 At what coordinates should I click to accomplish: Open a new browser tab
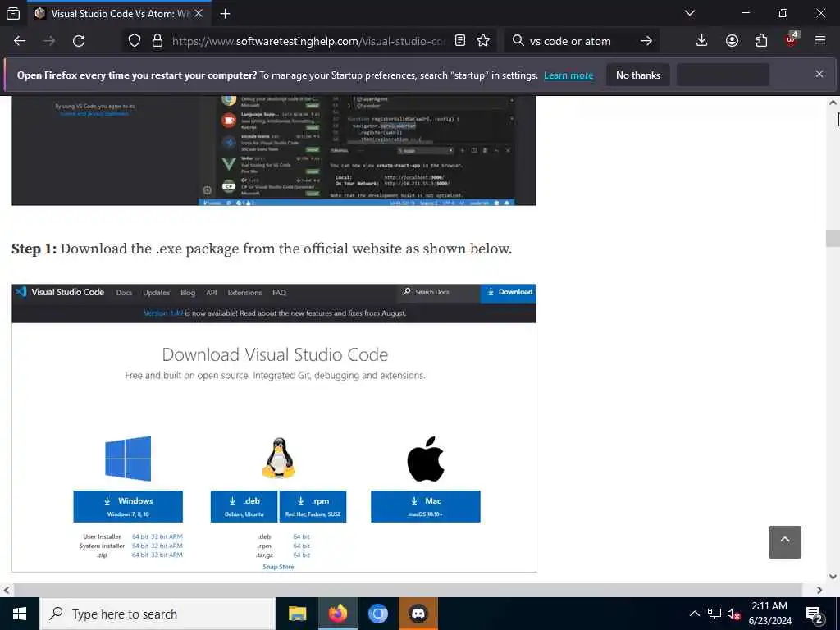pyautogui.click(x=225, y=14)
